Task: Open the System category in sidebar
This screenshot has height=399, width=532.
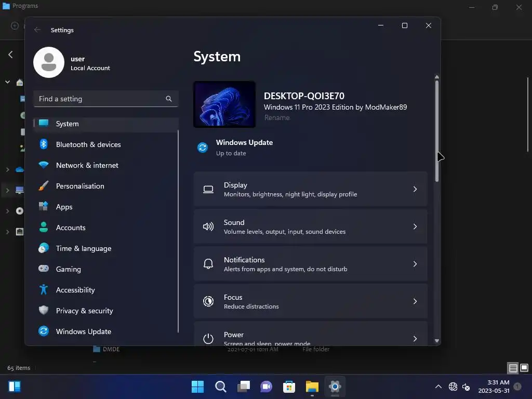Action: (106, 124)
